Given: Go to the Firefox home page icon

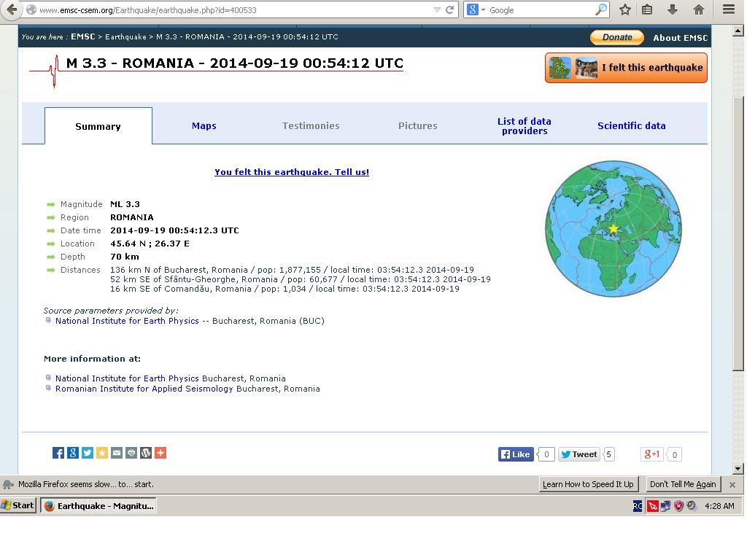Looking at the screenshot, I should coord(698,9).
